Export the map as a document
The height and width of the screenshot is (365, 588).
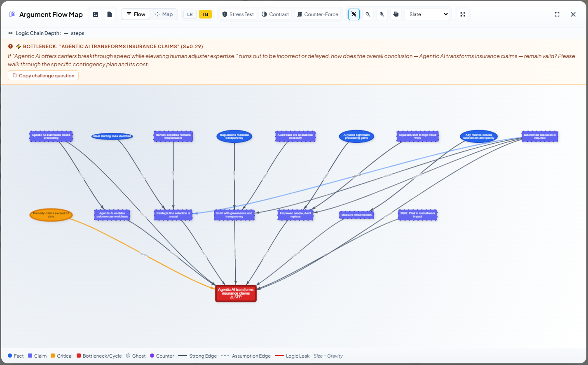[109, 14]
